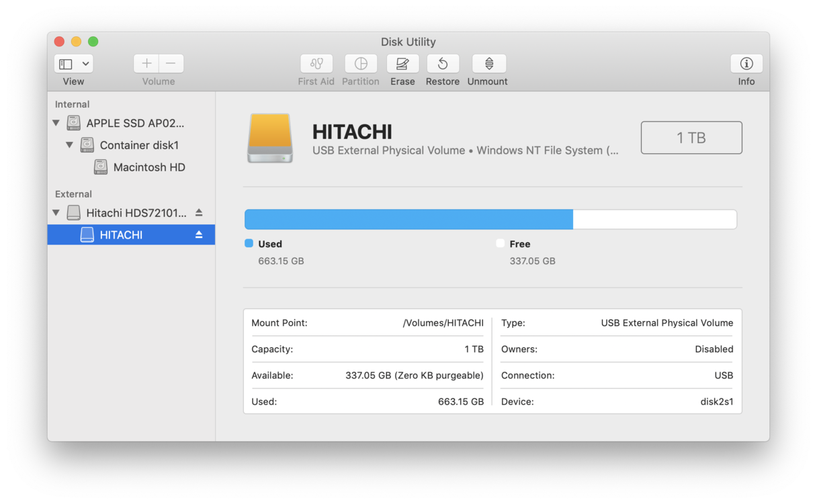
Task: Click the Used 663.15 GB table value
Action: point(461,402)
